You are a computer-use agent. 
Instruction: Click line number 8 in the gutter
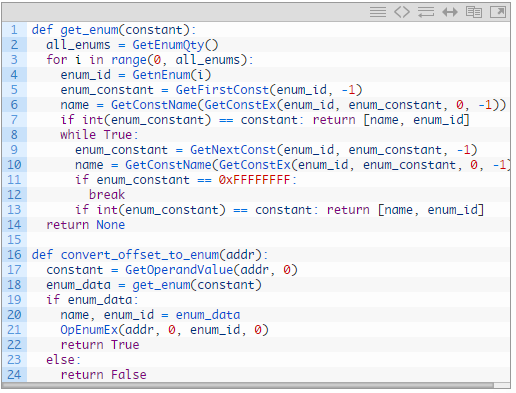[x=14, y=135]
